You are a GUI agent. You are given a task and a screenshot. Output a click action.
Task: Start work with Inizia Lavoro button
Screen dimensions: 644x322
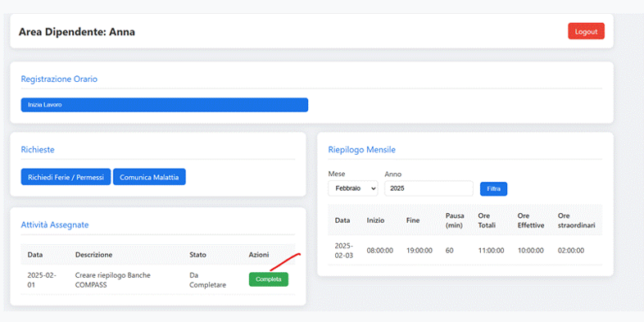click(x=165, y=105)
